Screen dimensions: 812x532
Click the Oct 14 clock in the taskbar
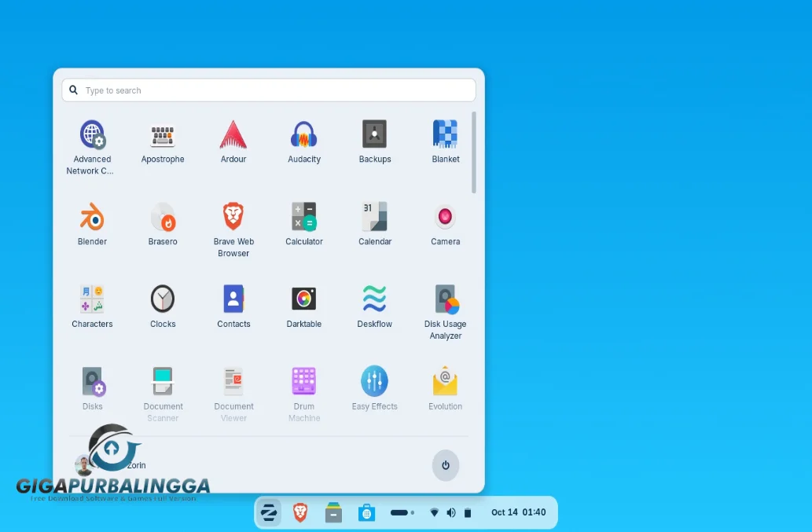coord(519,512)
